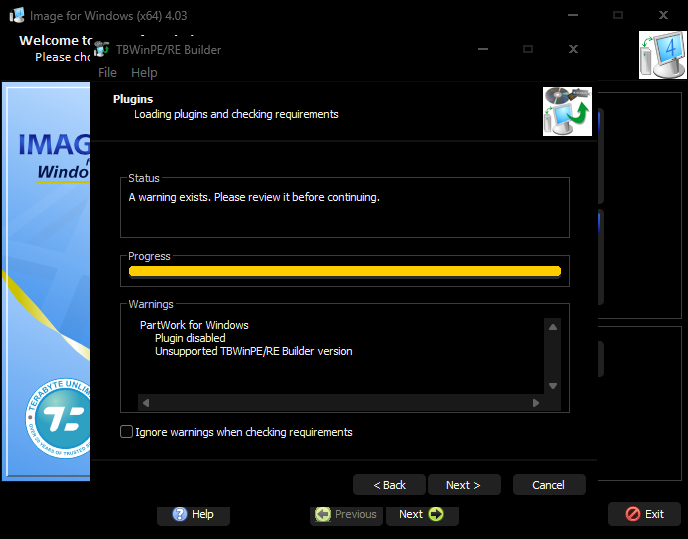
Task: Select the PartWork for Windows warning entry
Action: 194,325
